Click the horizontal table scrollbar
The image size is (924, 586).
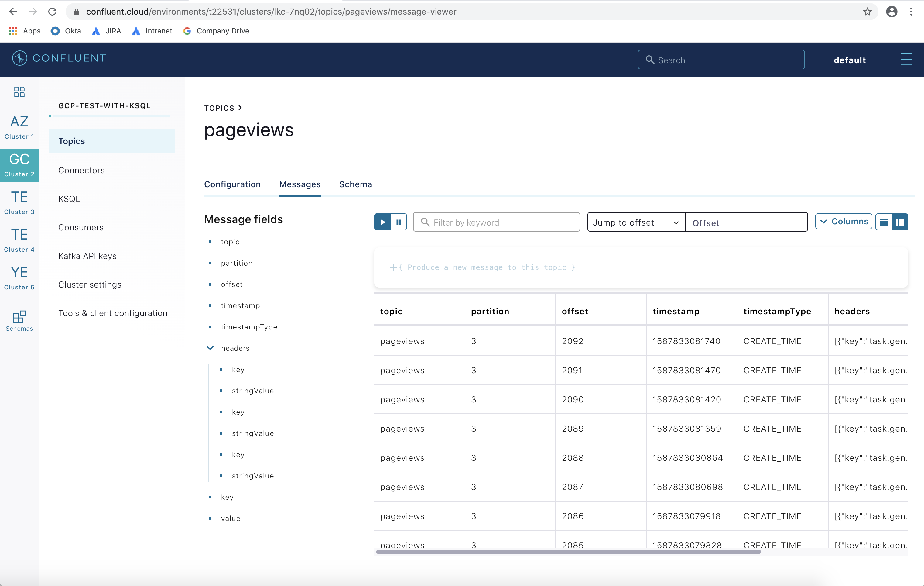click(568, 552)
